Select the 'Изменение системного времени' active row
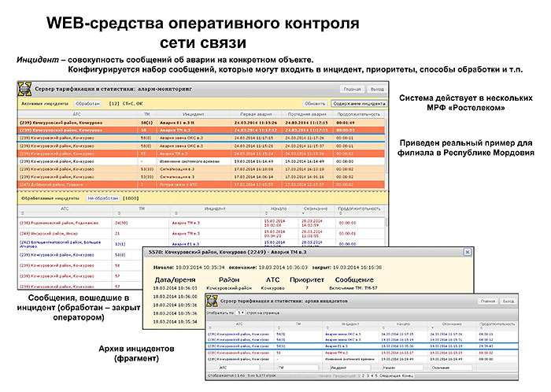The height and width of the screenshot is (392, 551). point(202,161)
